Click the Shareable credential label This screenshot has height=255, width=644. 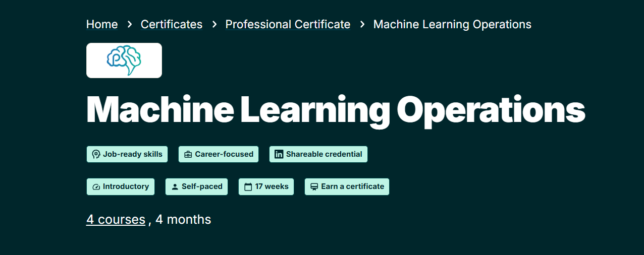point(324,154)
